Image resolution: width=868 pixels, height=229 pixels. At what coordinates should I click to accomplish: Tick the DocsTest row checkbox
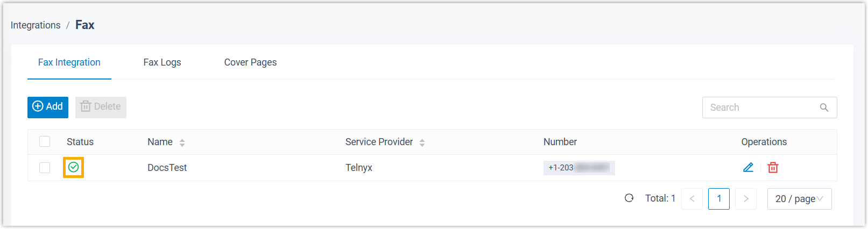point(45,168)
